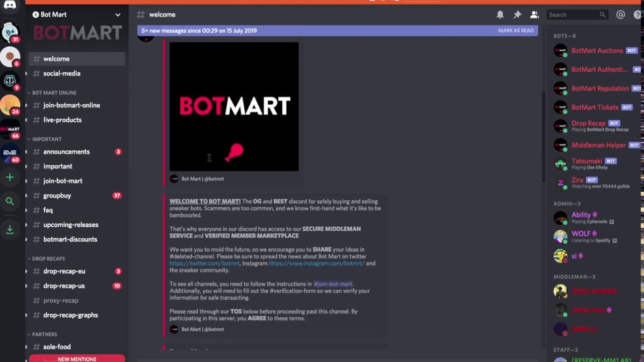Select welcome channel
This screenshot has width=644, height=362.
77,59
